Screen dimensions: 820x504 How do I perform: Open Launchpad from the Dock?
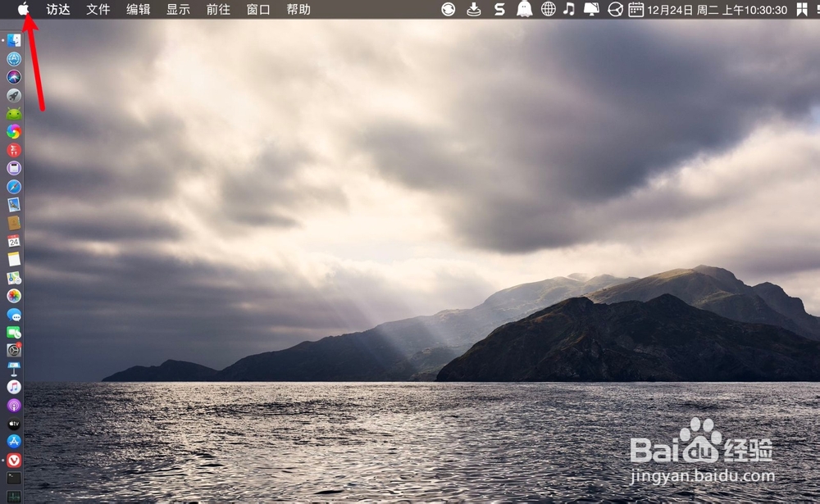click(x=14, y=95)
